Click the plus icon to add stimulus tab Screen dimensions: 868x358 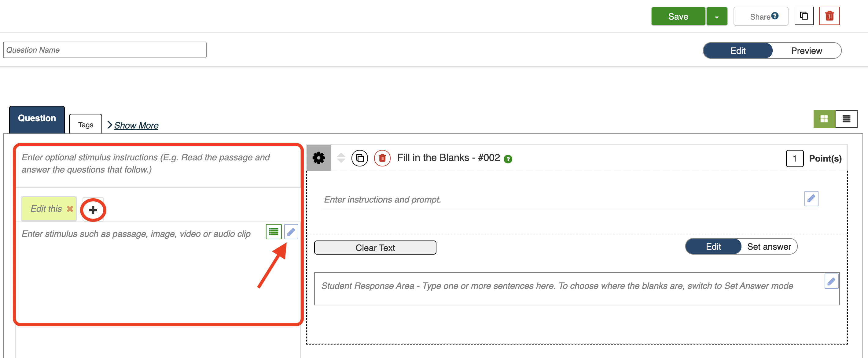click(93, 210)
